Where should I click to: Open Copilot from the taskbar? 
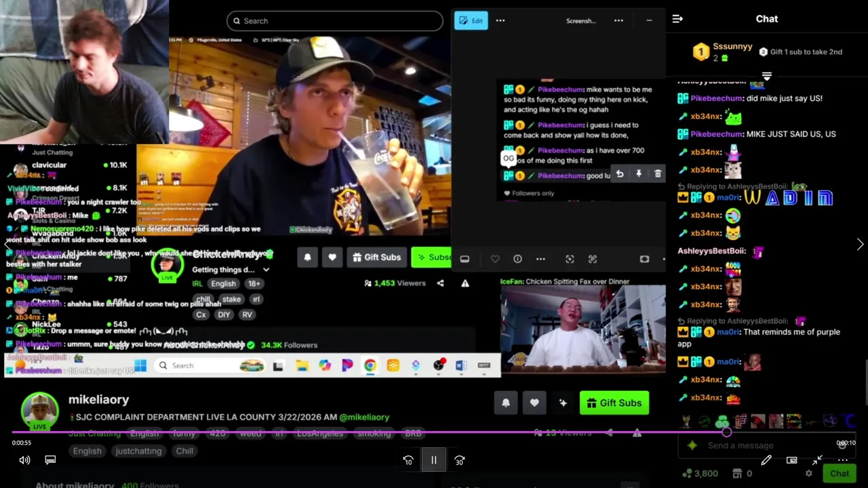tap(325, 365)
